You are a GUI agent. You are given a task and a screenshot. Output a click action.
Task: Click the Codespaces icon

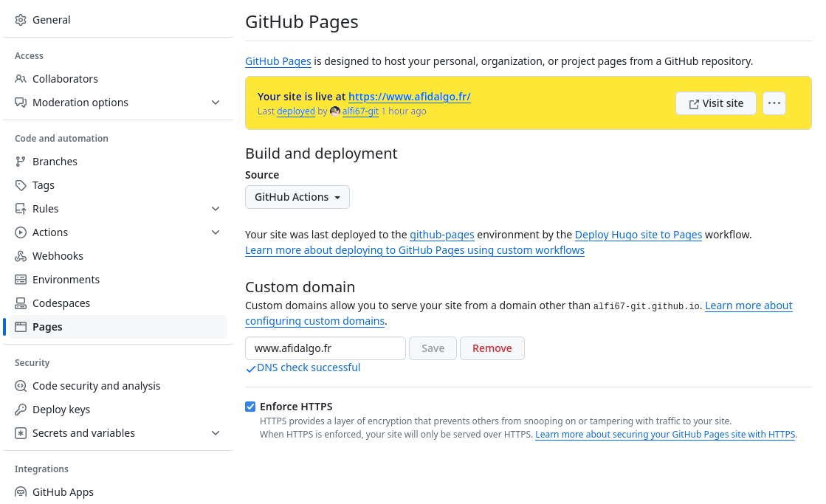tap(21, 303)
